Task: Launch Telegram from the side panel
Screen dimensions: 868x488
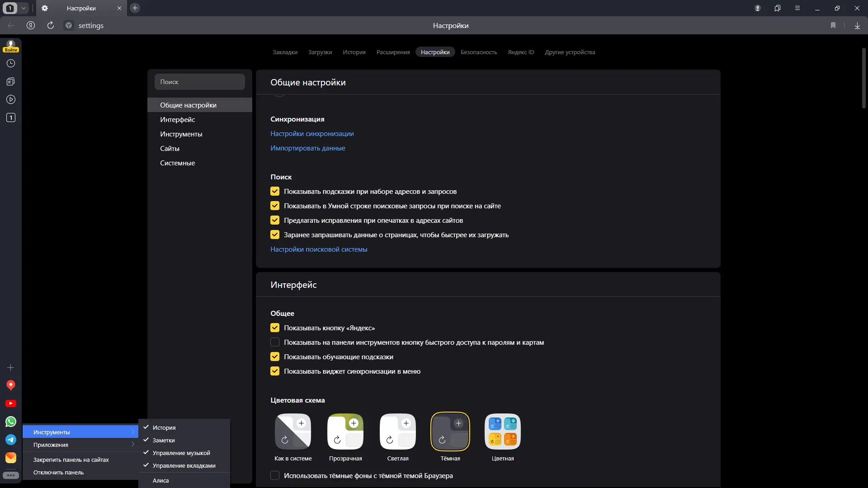Action: 11,440
